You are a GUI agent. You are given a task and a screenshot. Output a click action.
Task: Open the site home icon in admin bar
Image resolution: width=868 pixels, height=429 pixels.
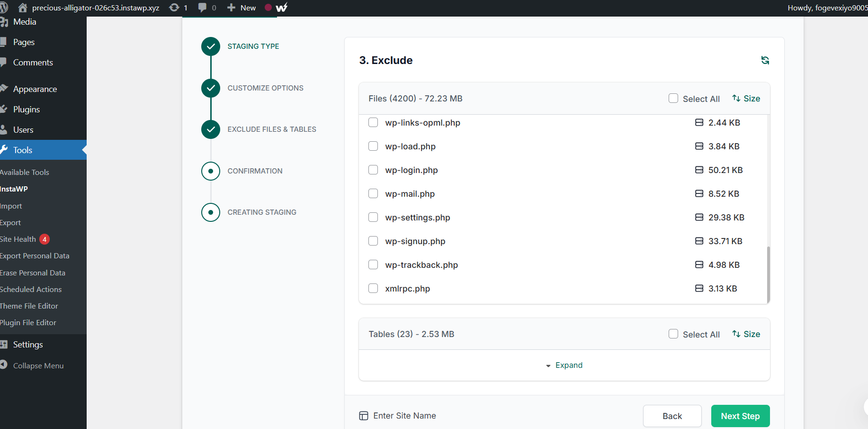click(22, 8)
